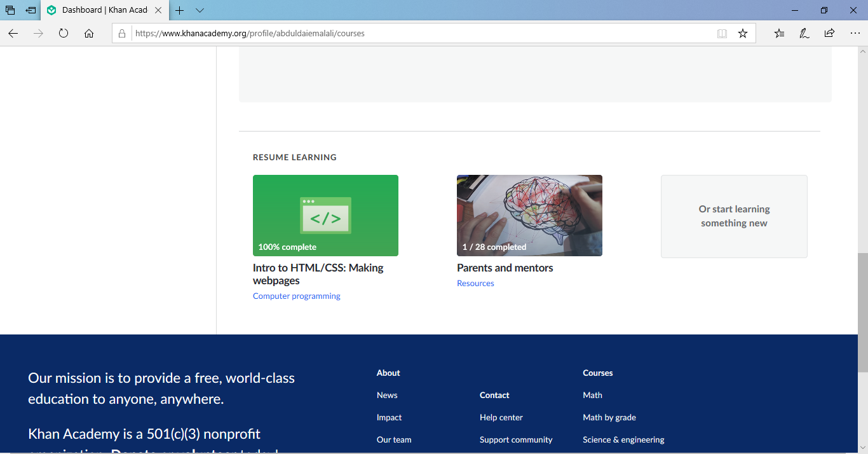The height and width of the screenshot is (454, 868).
Task: Click the vertical scrollbar thumb
Action: click(x=863, y=312)
